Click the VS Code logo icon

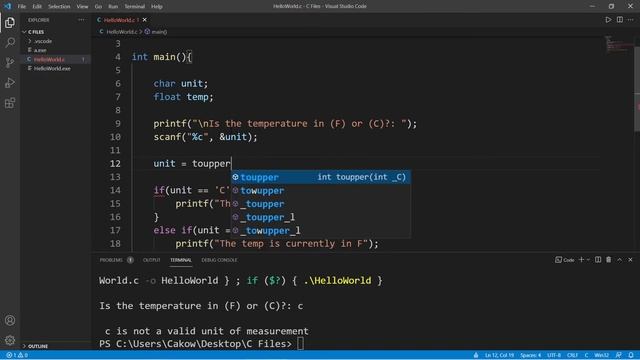(7, 6)
